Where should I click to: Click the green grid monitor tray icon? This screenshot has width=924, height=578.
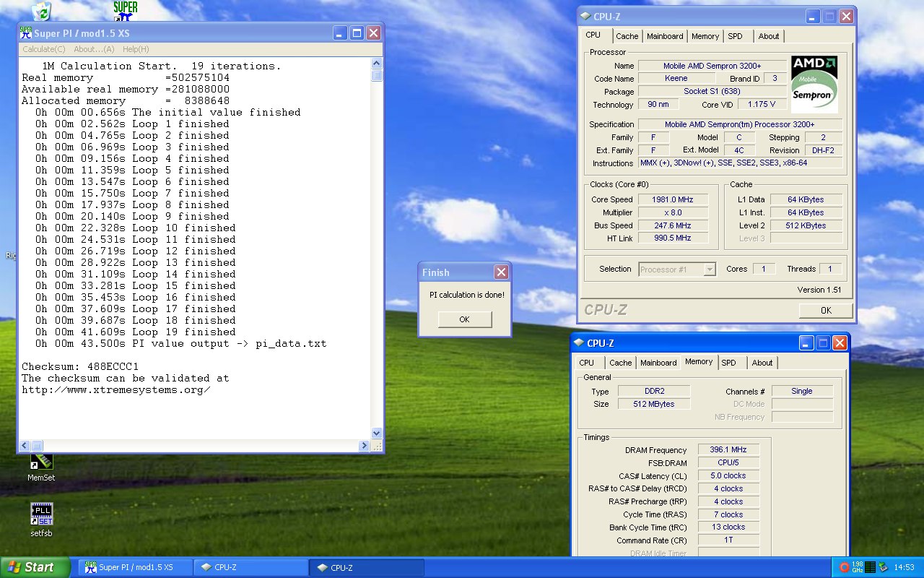click(x=870, y=567)
